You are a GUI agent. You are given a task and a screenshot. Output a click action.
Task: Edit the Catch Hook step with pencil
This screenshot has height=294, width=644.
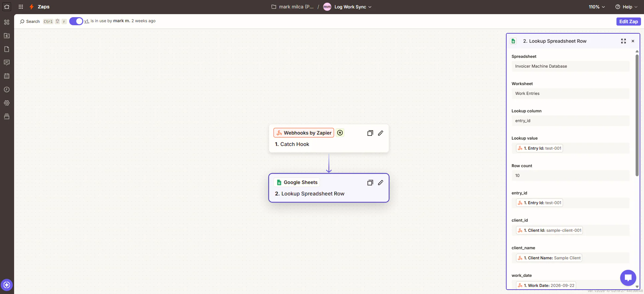click(x=381, y=133)
